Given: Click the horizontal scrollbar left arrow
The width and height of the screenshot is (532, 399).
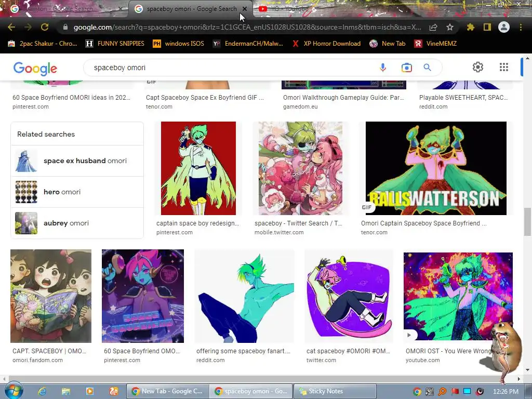Looking at the screenshot, I should pyautogui.click(x=4, y=379).
